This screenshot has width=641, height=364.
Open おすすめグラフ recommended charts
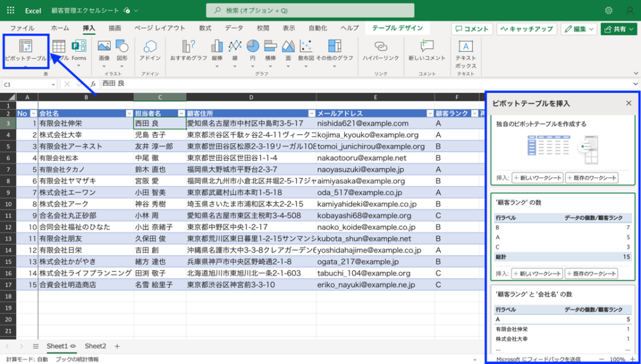[188, 46]
